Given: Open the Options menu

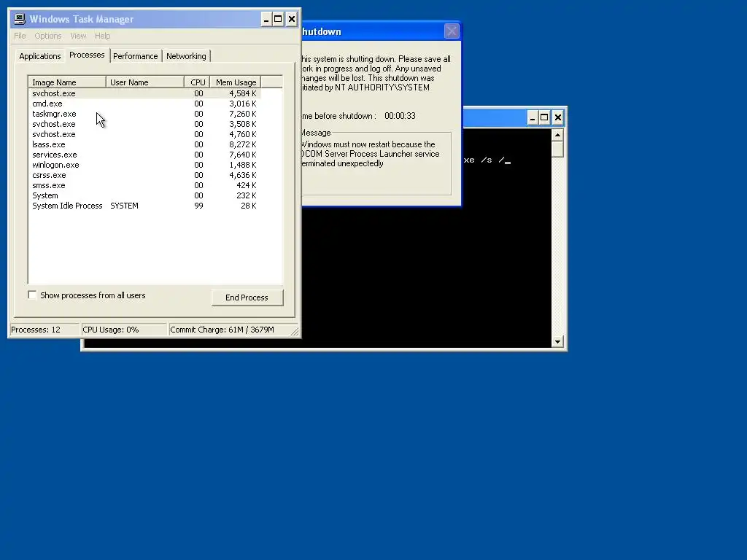Looking at the screenshot, I should pyautogui.click(x=47, y=36).
